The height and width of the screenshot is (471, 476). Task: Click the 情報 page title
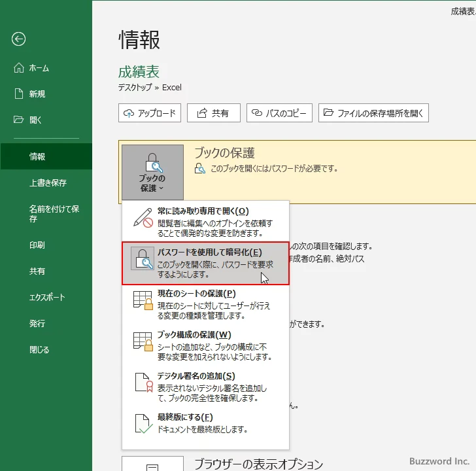[139, 40]
